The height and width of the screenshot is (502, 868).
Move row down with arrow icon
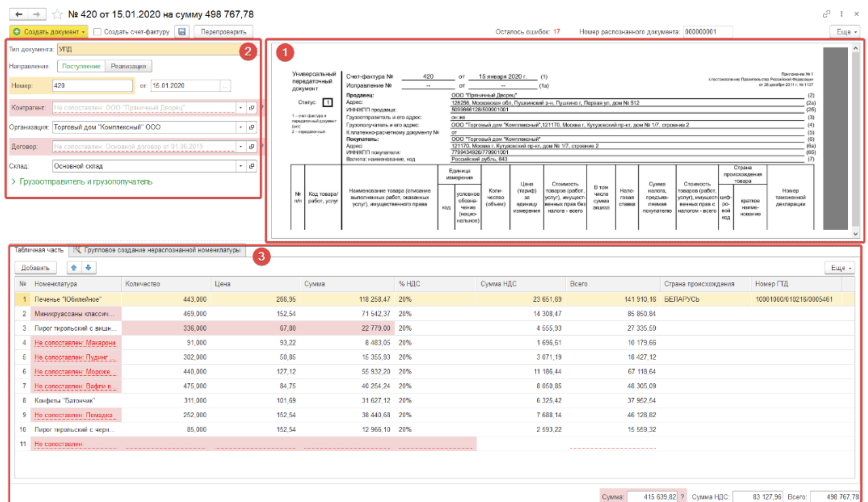click(88, 268)
